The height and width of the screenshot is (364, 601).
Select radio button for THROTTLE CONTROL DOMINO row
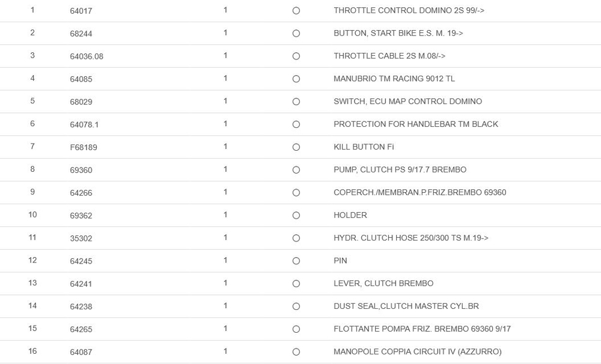(x=296, y=11)
